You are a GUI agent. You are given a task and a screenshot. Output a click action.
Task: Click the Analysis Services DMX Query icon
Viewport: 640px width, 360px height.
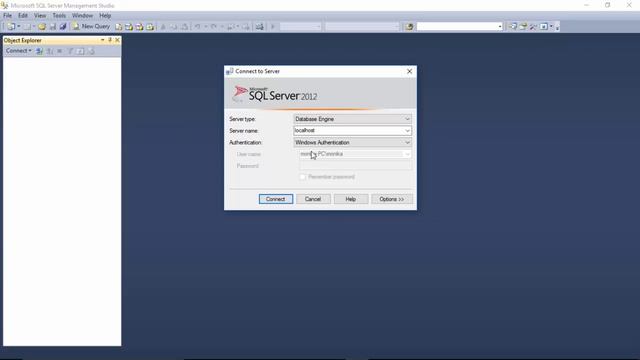[x=140, y=27]
